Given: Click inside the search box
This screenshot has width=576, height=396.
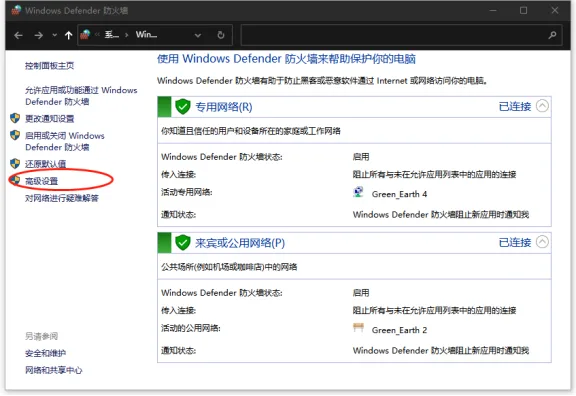Looking at the screenshot, I should pos(401,35).
